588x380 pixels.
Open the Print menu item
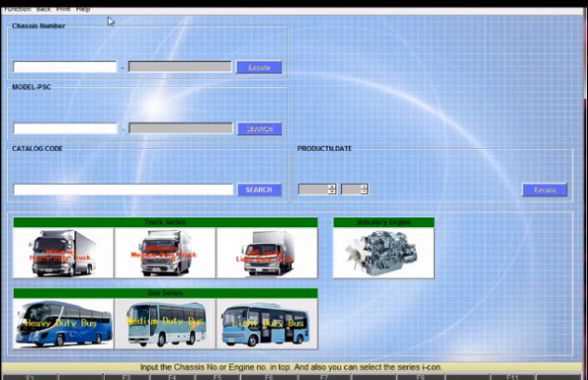pos(64,9)
